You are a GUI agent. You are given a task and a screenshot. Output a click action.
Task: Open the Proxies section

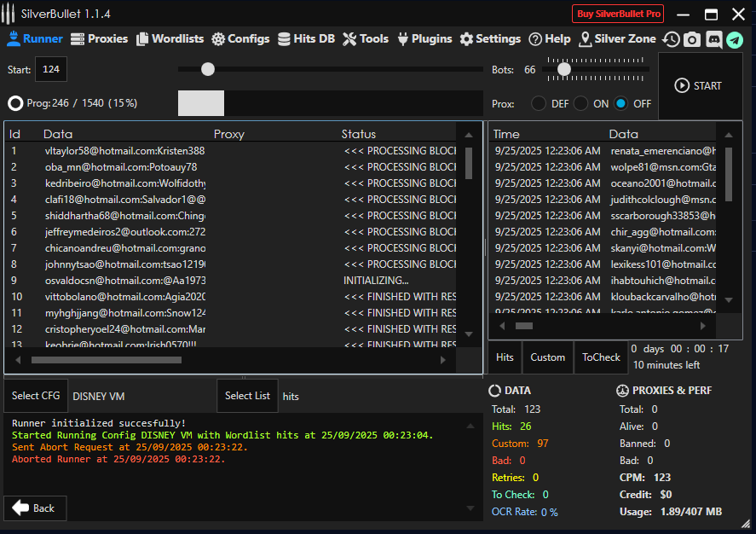coord(99,39)
